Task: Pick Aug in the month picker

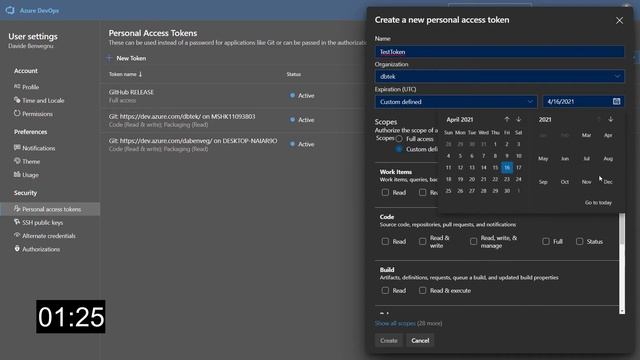Action: [608, 158]
